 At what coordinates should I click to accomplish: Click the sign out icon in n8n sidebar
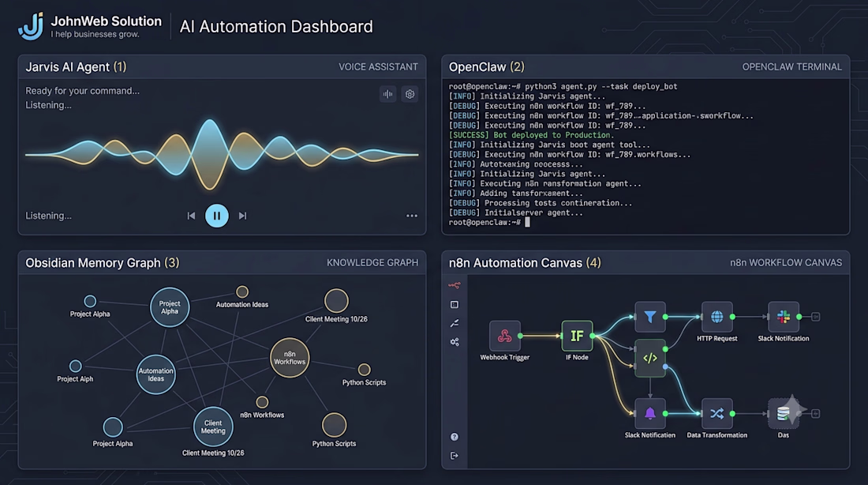pyautogui.click(x=455, y=456)
